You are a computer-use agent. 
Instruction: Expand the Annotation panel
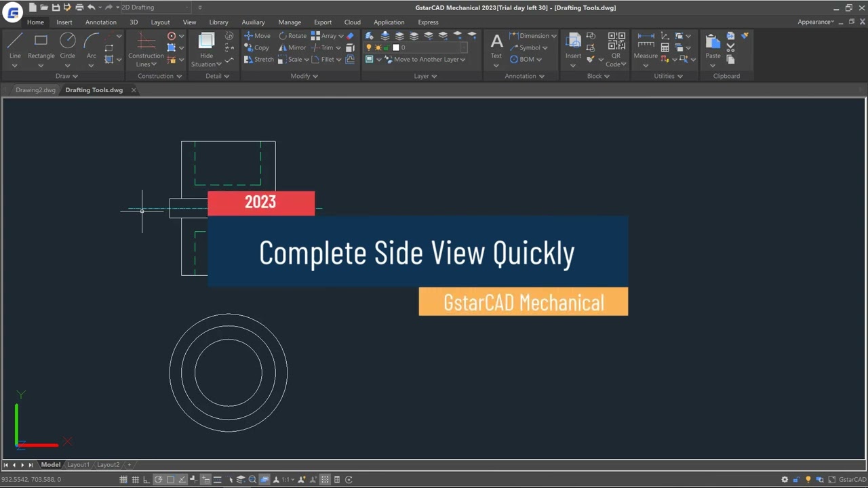click(x=524, y=76)
